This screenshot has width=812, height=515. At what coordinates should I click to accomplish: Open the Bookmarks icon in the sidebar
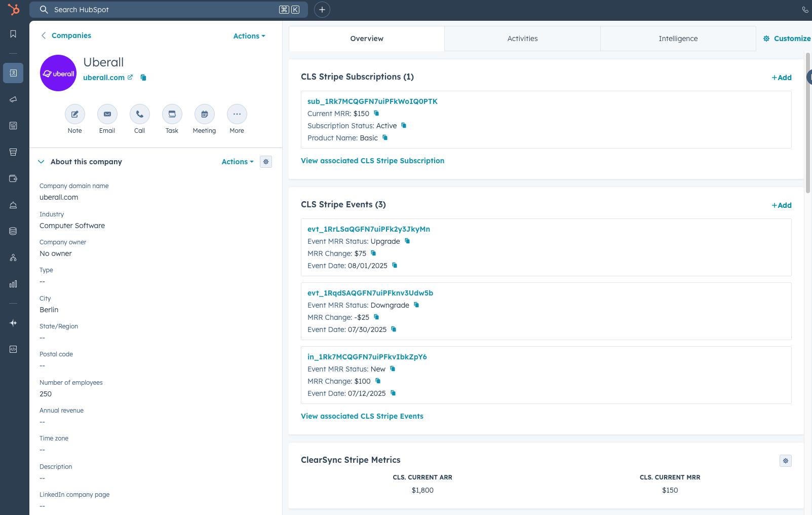point(13,34)
